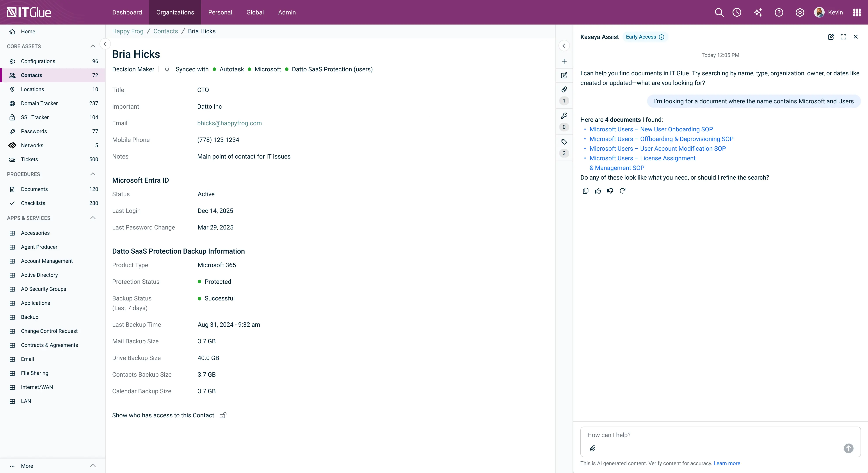The height and width of the screenshot is (473, 868).
Task: Regenerate the assistant response
Action: (x=623, y=191)
